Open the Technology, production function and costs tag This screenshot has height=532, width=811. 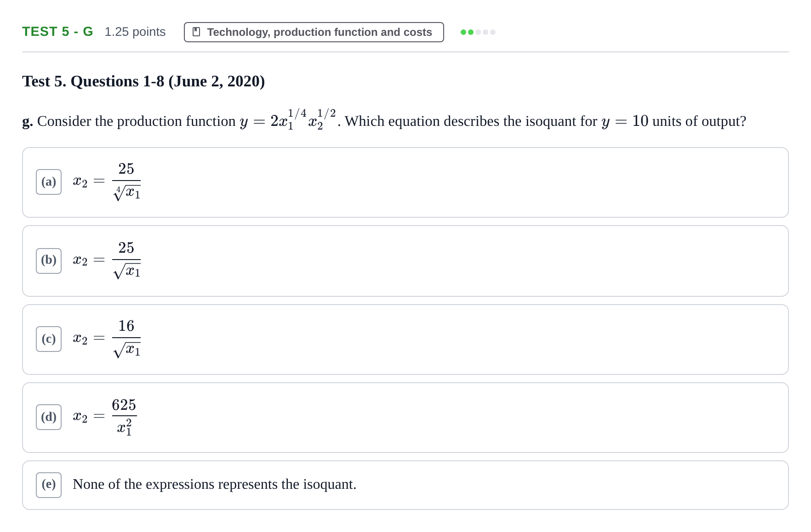314,32
